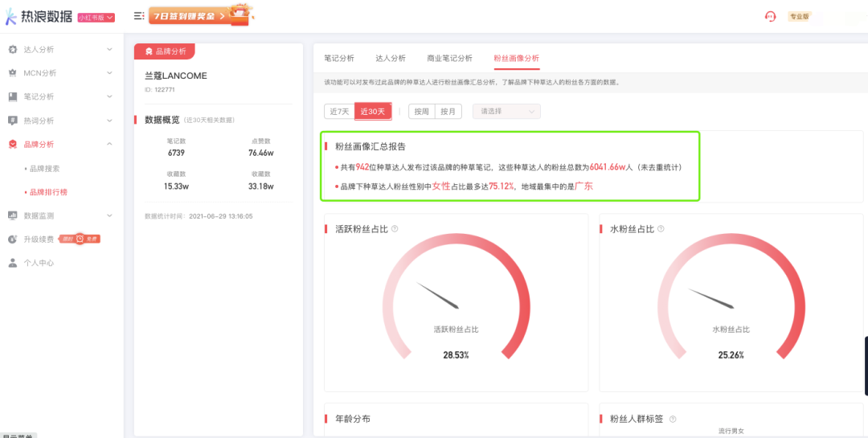Click the 专业版 badge
Screen dimensions: 868x438
coord(800,17)
